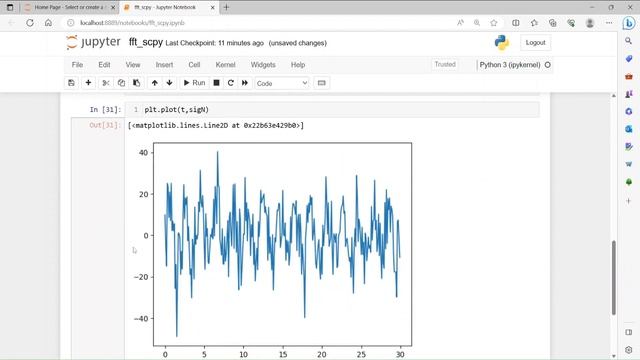Click the Logout button
The width and height of the screenshot is (640, 360).
[x=535, y=42]
